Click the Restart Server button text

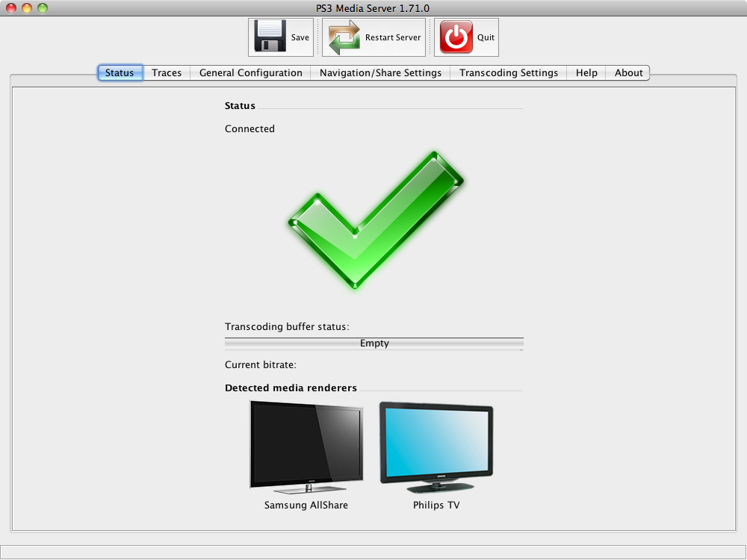pos(393,37)
